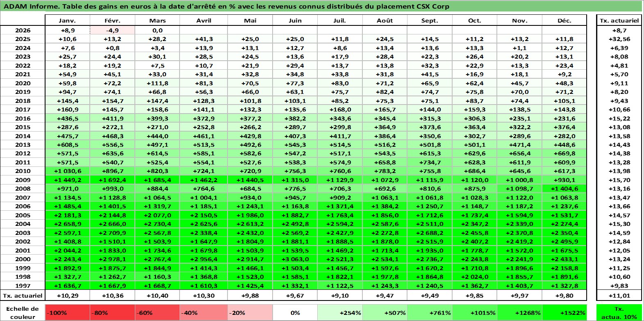Click the '+3 063,0' cell for Juin 2000
This screenshot has height=321, width=644.
point(295,259)
